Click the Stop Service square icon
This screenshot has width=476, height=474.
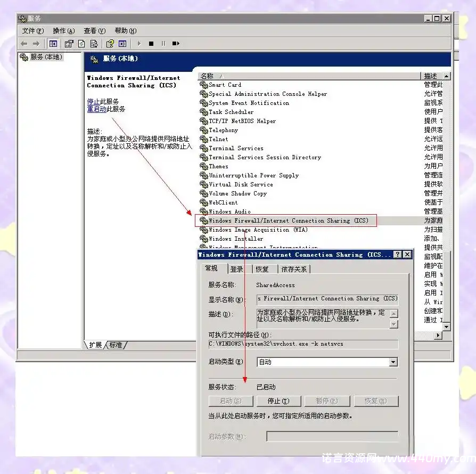click(x=151, y=44)
